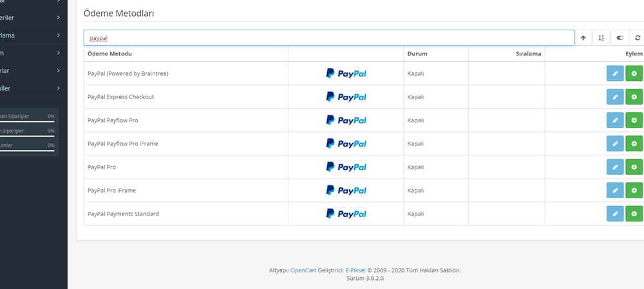Click the paypal search input field
This screenshot has width=644, height=289.
click(329, 38)
